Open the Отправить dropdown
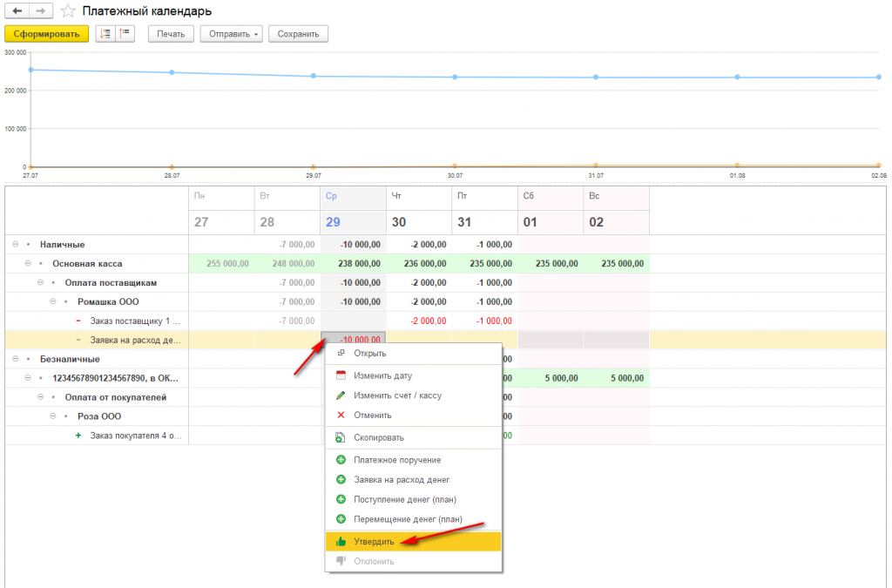Screen dimensions: 892x588 coord(231,34)
